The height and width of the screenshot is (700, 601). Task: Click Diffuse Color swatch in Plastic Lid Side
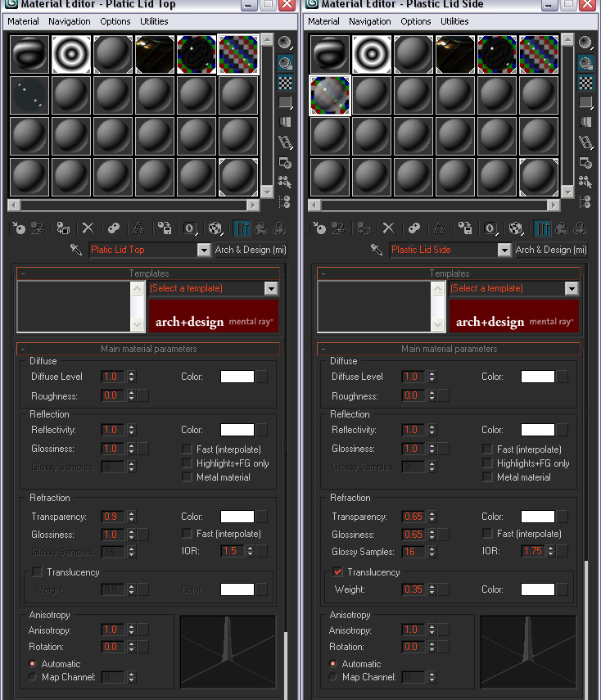537,377
